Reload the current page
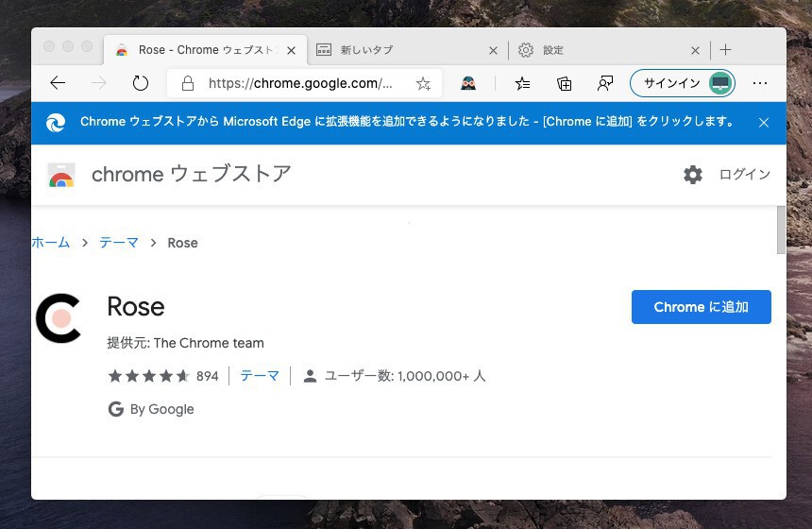This screenshot has width=812, height=529. (x=141, y=83)
